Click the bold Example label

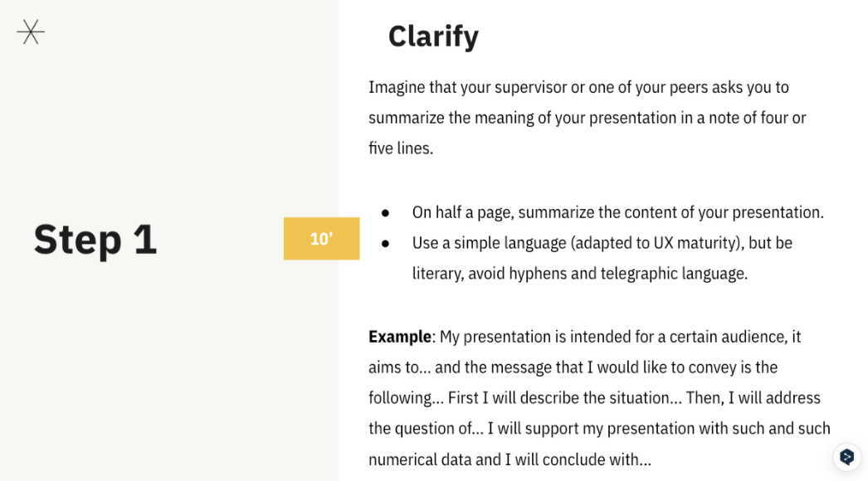click(x=400, y=337)
